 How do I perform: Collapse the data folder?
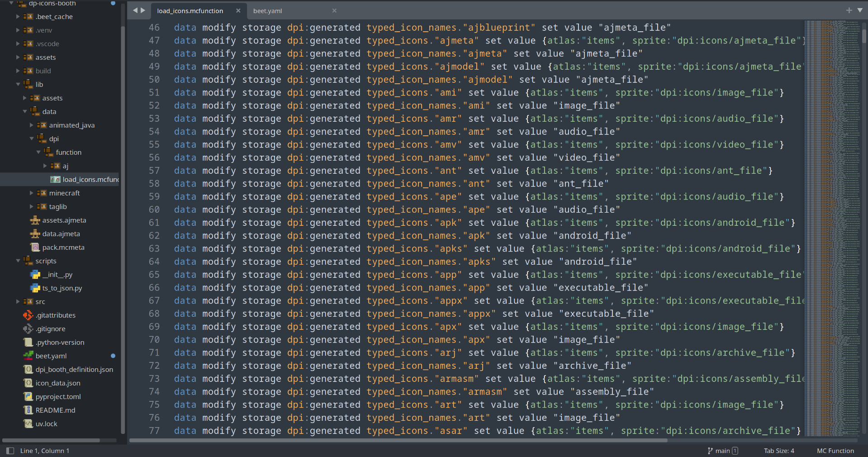[24, 112]
